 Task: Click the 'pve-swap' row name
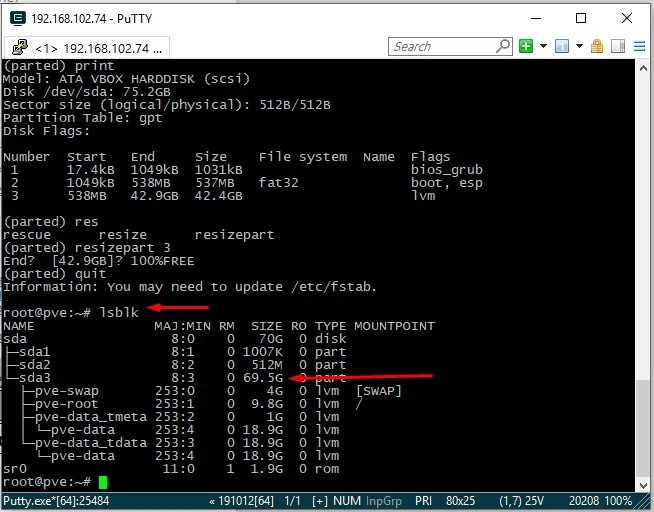click(67, 391)
